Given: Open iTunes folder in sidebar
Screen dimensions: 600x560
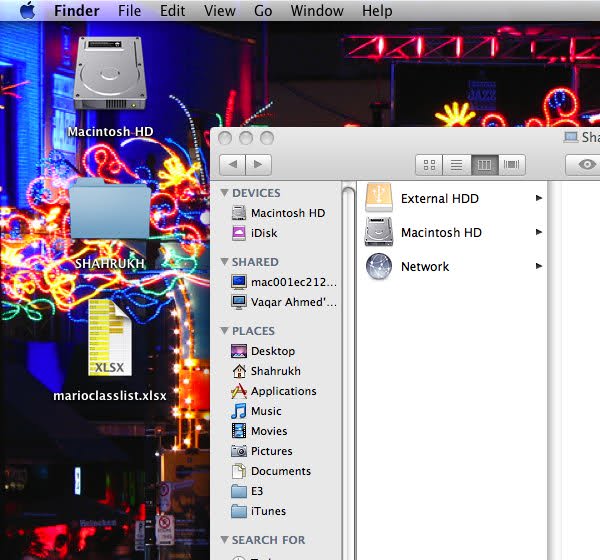Looking at the screenshot, I should [x=258, y=511].
